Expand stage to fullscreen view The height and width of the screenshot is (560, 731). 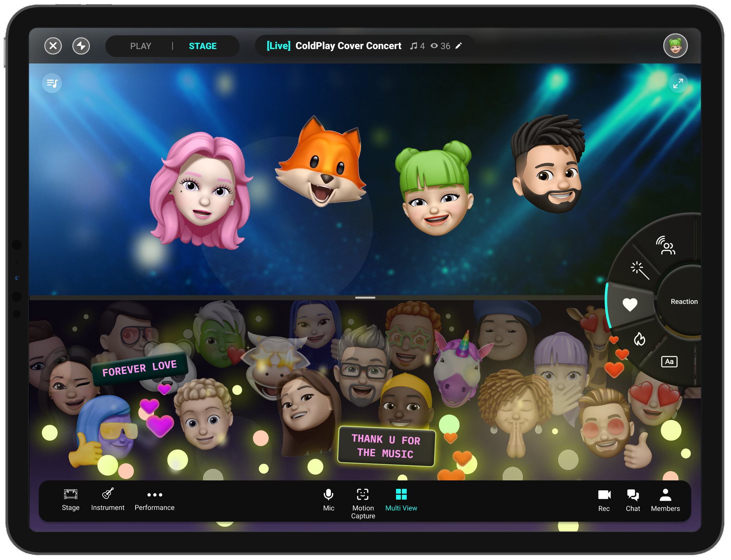678,83
